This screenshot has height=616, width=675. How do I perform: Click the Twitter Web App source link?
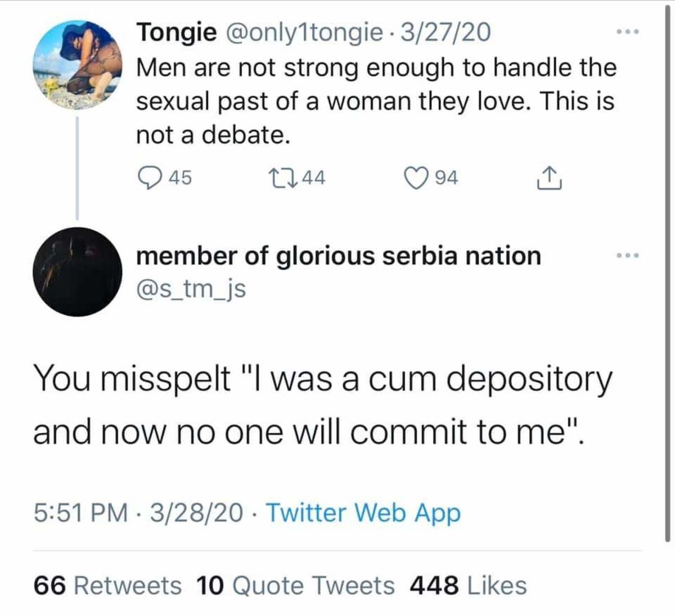(x=363, y=512)
